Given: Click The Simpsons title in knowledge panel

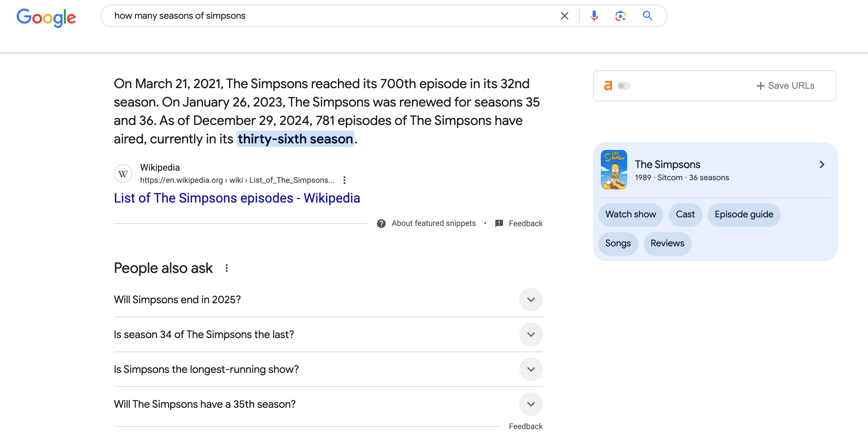Looking at the screenshot, I should coord(667,164).
